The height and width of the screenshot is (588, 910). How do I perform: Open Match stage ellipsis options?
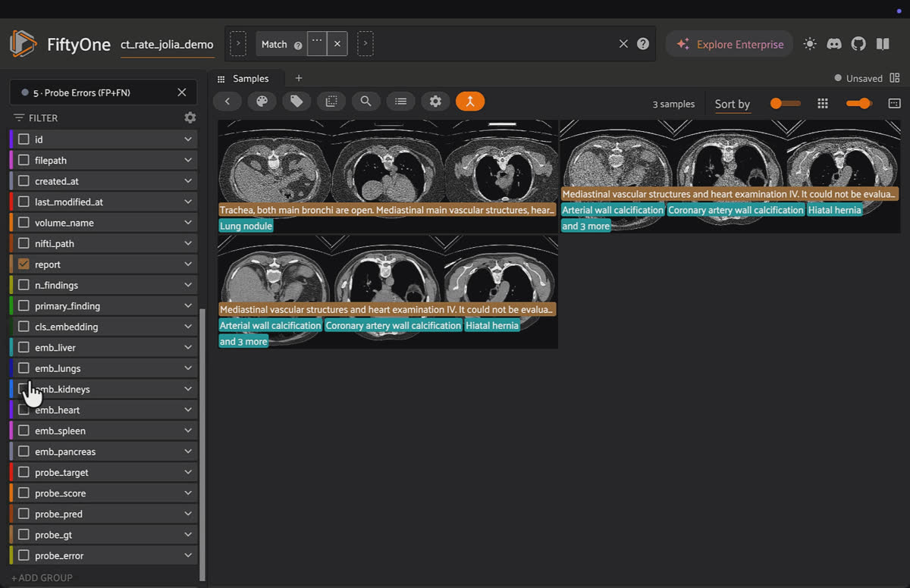(x=317, y=44)
